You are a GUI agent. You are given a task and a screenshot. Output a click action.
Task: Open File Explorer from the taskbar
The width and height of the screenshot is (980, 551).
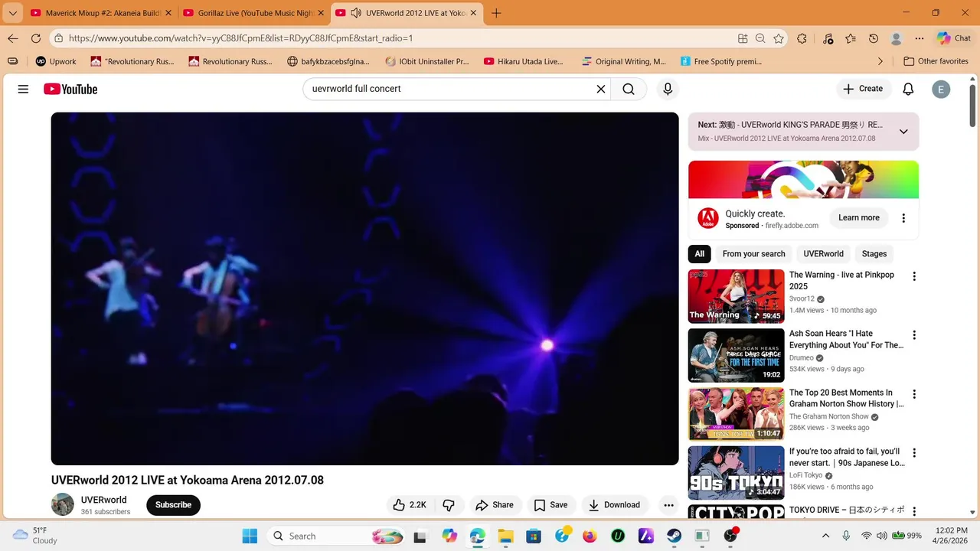click(x=505, y=536)
